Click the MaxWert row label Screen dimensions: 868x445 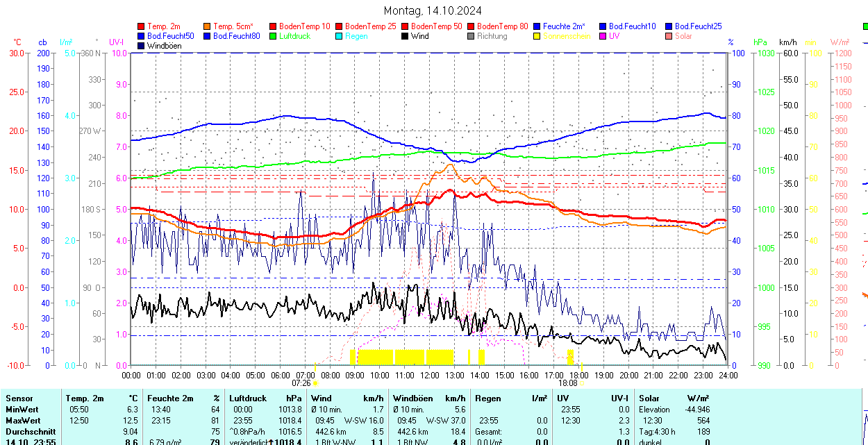[22, 421]
